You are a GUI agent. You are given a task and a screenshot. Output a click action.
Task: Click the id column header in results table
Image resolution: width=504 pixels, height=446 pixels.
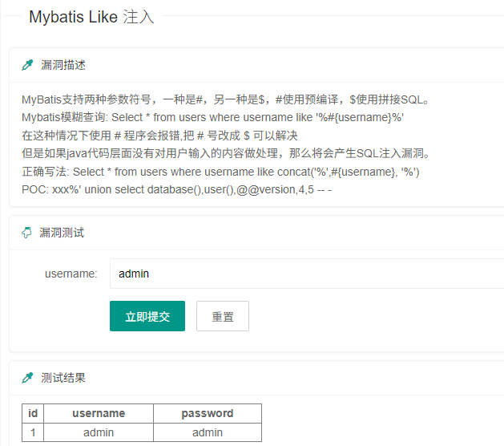(33, 413)
